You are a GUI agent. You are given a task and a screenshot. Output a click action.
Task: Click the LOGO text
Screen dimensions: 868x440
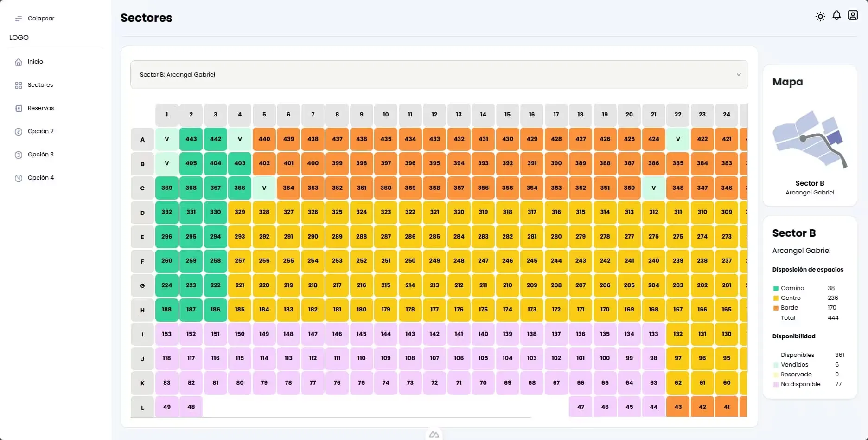point(19,38)
